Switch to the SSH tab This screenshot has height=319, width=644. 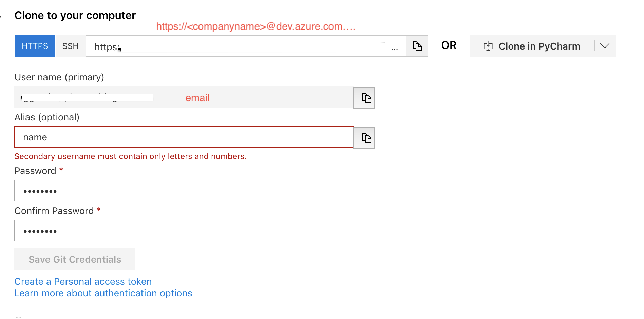point(70,46)
